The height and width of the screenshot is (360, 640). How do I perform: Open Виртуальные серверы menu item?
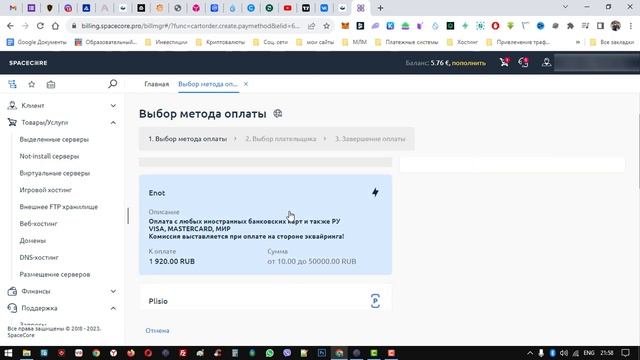[55, 173]
